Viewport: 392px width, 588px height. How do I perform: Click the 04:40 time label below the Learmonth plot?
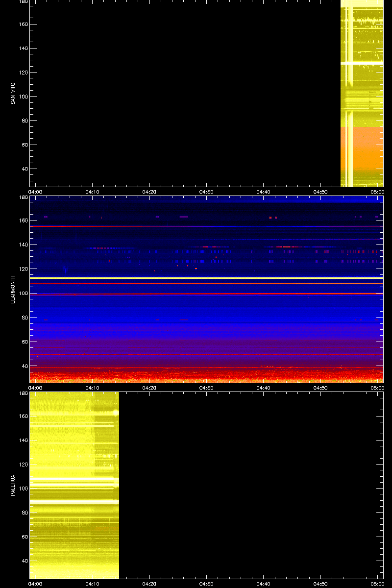pos(264,388)
